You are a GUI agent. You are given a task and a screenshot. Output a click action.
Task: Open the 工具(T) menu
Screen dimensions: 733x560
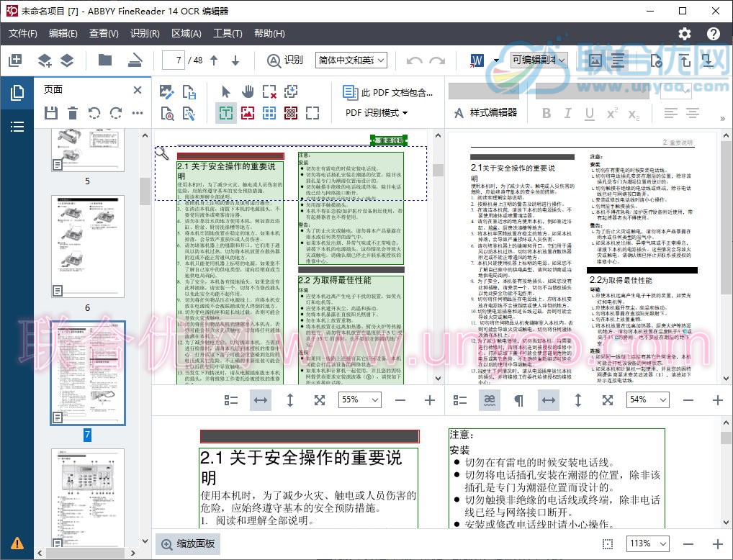(x=228, y=34)
